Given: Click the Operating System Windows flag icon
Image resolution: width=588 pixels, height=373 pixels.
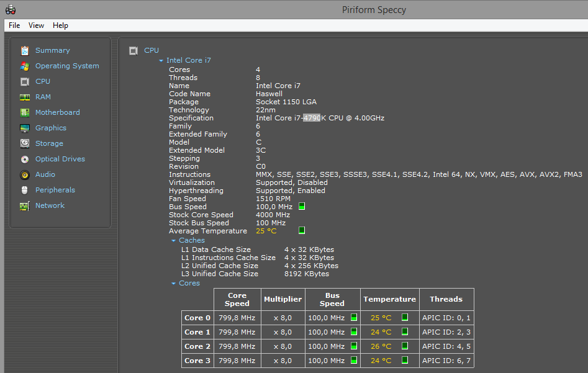Looking at the screenshot, I should pyautogui.click(x=25, y=66).
